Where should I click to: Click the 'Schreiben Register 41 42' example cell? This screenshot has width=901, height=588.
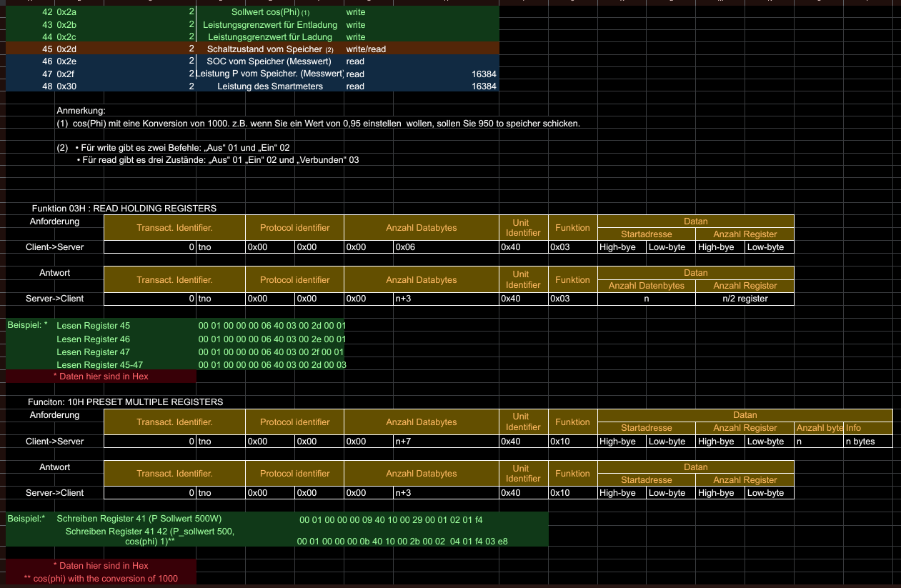[150, 537]
